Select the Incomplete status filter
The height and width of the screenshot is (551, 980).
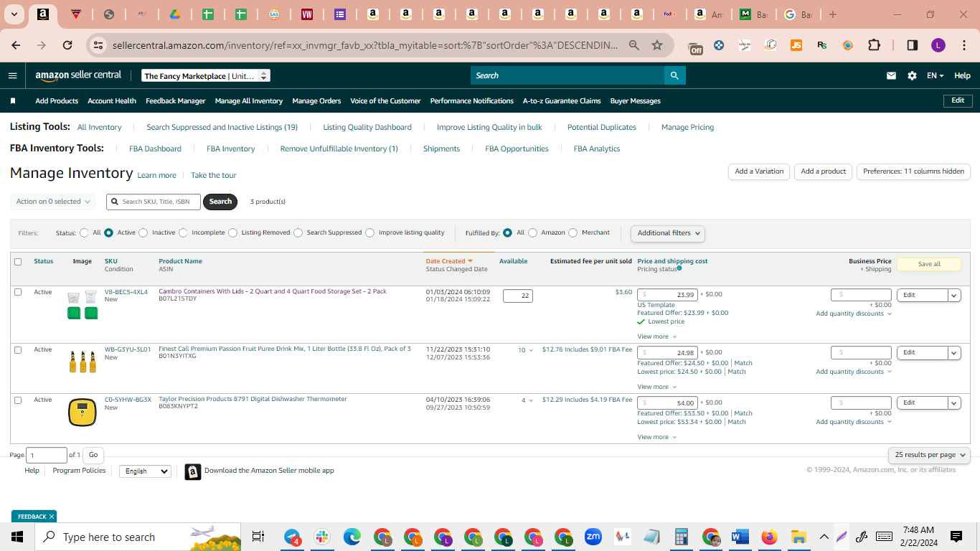pos(183,233)
